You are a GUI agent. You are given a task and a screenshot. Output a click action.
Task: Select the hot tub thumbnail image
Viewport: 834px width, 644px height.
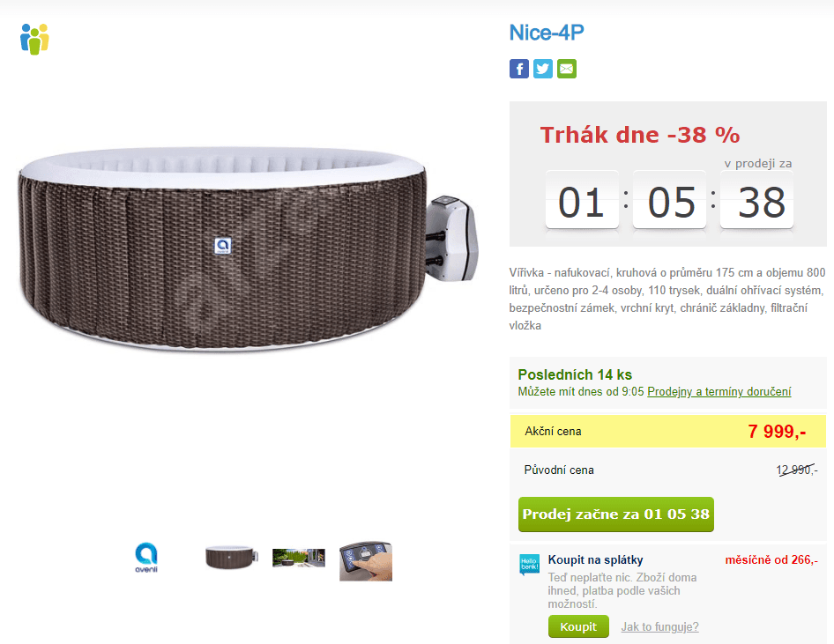point(232,558)
